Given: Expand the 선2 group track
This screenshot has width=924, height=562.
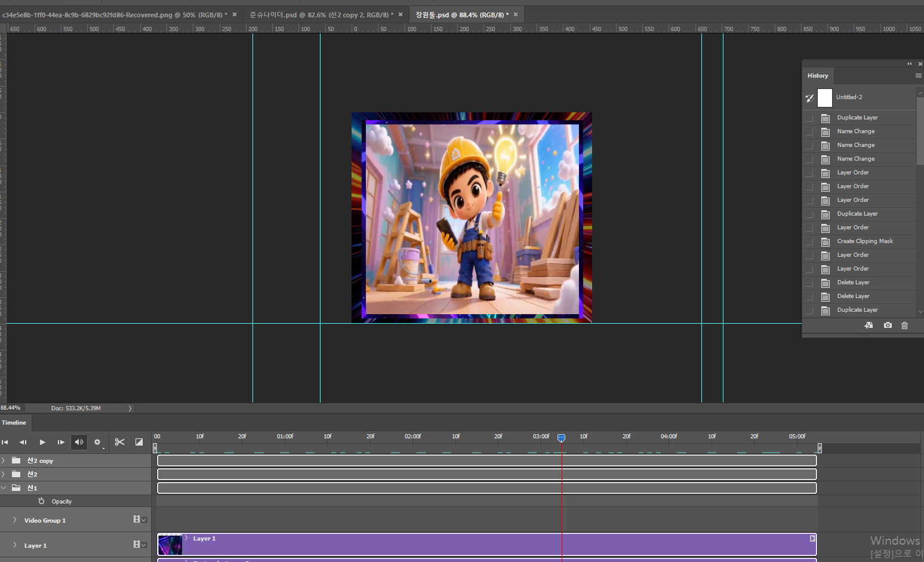Looking at the screenshot, I should 4,474.
